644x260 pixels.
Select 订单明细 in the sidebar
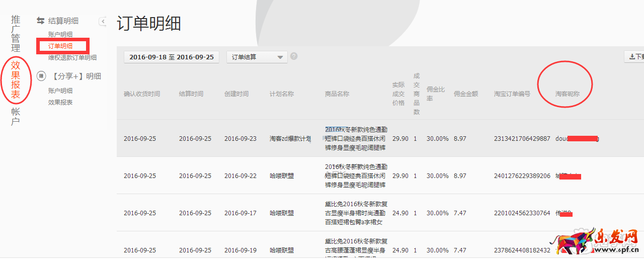coord(60,46)
